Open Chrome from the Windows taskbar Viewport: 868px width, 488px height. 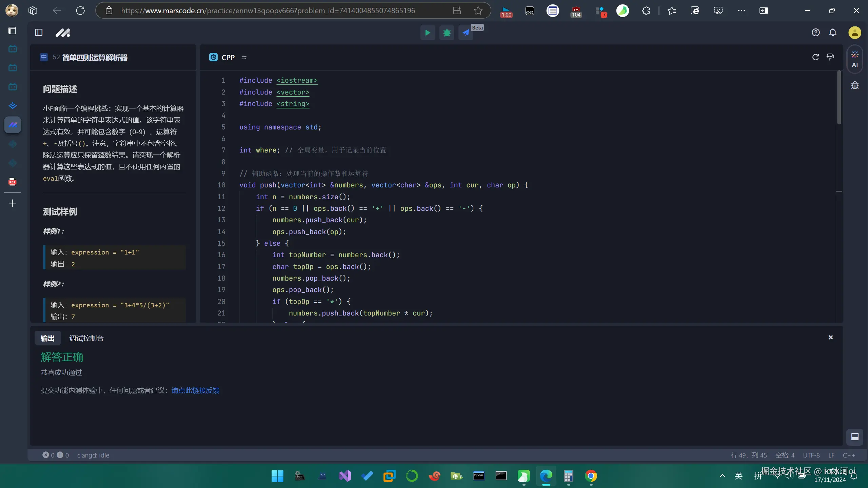[x=591, y=476]
